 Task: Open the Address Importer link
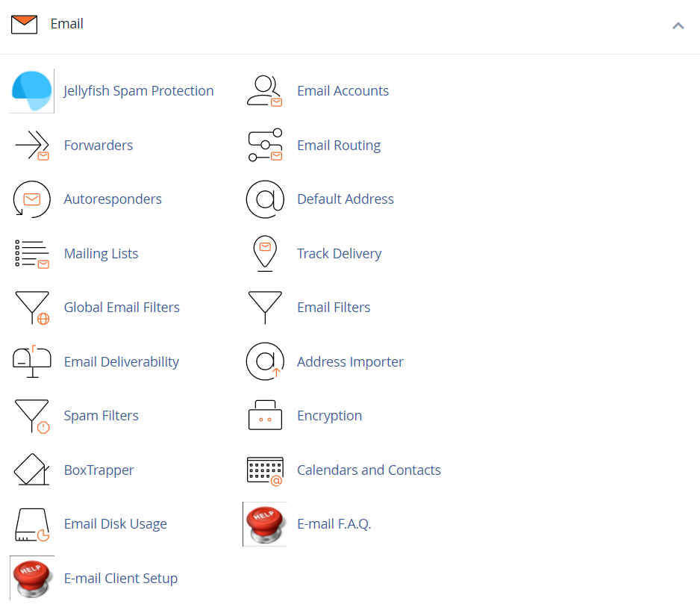click(350, 362)
